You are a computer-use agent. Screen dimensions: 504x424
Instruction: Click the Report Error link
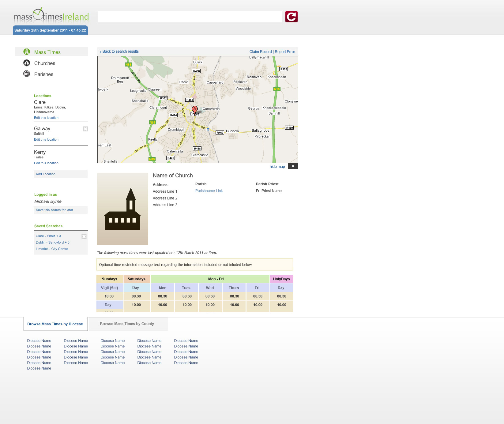coord(285,52)
